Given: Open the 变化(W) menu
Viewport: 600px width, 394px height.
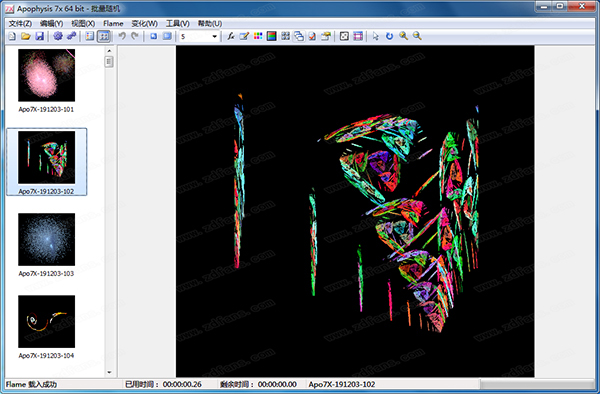Looking at the screenshot, I should tap(145, 24).
